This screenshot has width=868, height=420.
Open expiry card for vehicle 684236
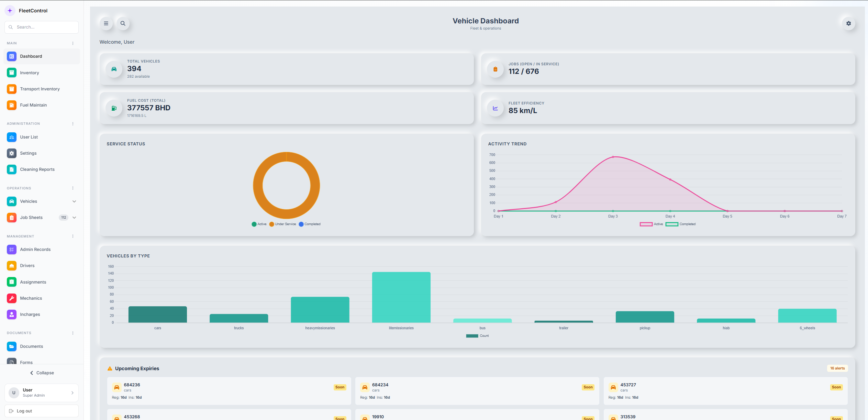point(229,391)
